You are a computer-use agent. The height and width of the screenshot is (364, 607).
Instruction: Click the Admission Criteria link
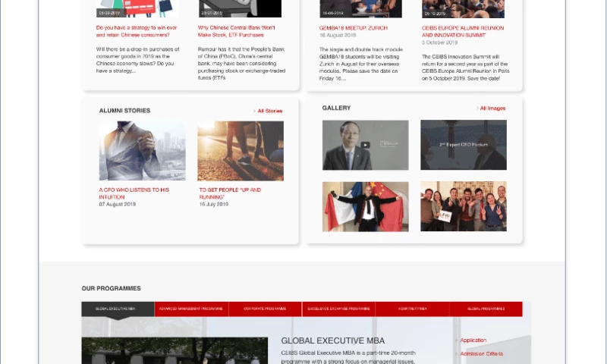[x=482, y=354]
